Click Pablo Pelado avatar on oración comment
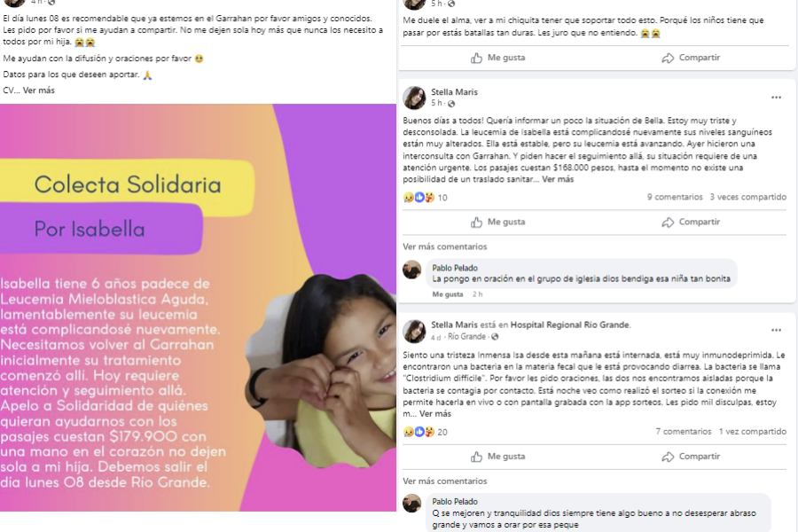Viewport: 798px width, 532px height. point(411,270)
